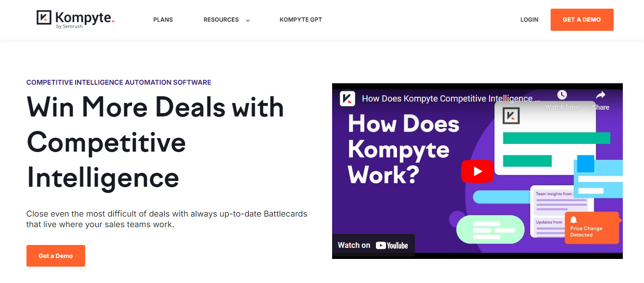The image size is (644, 283).
Task: Click the Watch on YouTube label
Action: click(x=354, y=245)
